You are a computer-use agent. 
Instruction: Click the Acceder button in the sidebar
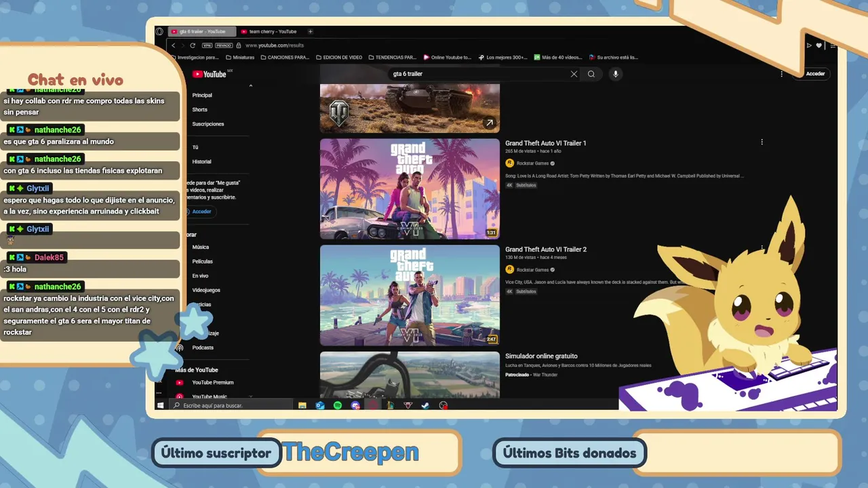[x=201, y=211]
